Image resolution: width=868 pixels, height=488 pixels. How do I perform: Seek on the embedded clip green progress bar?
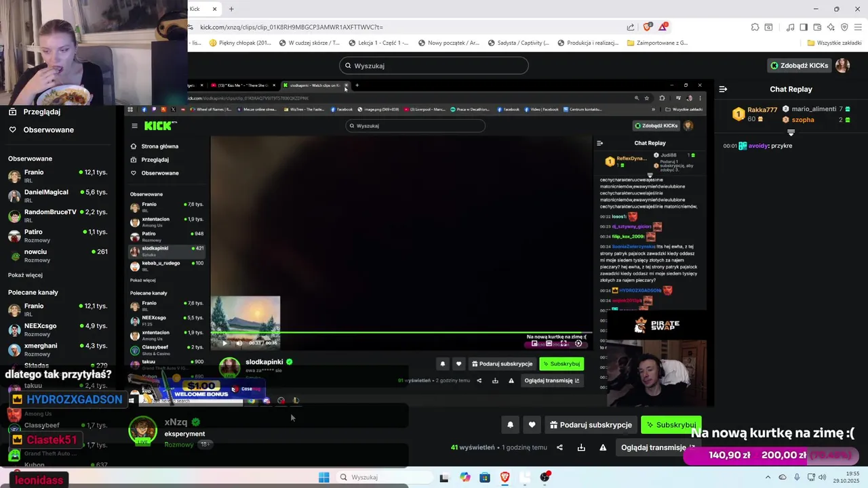401,332
